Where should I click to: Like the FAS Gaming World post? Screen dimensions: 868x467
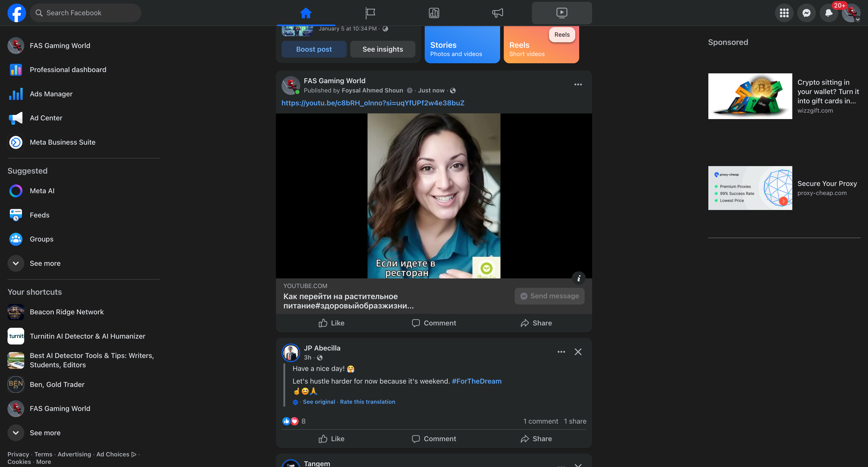(x=331, y=323)
